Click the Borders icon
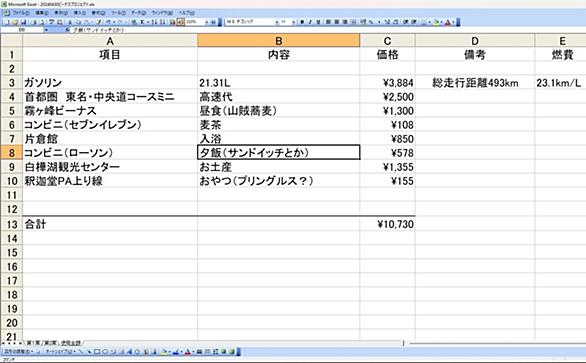The height and width of the screenshot is (363, 586). (x=423, y=22)
